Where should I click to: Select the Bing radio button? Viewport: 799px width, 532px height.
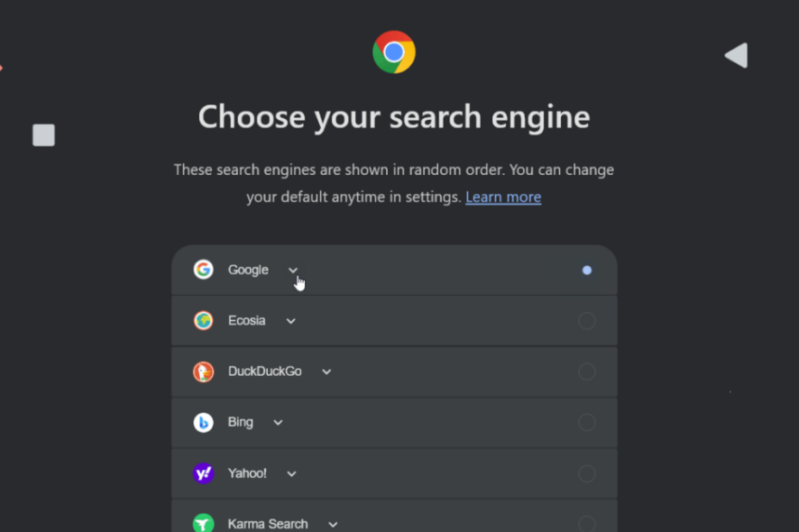point(587,422)
